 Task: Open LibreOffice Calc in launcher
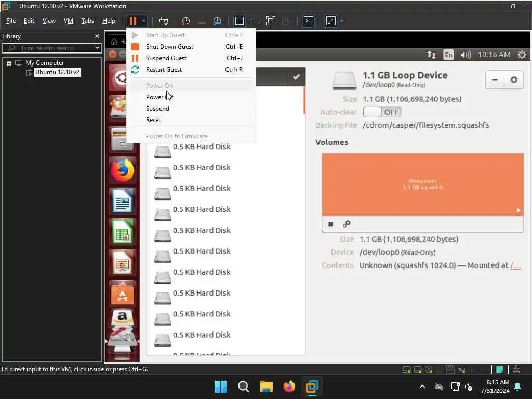pyautogui.click(x=123, y=232)
